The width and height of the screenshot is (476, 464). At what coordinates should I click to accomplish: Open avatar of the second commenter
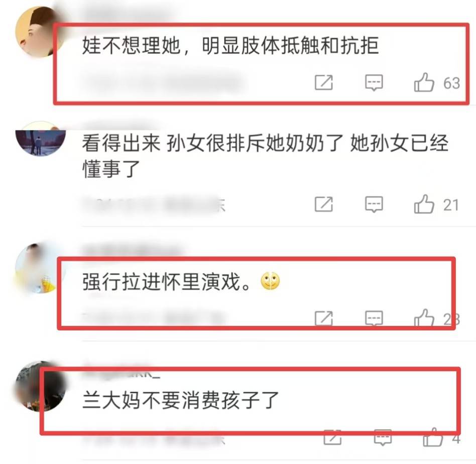coord(40,139)
